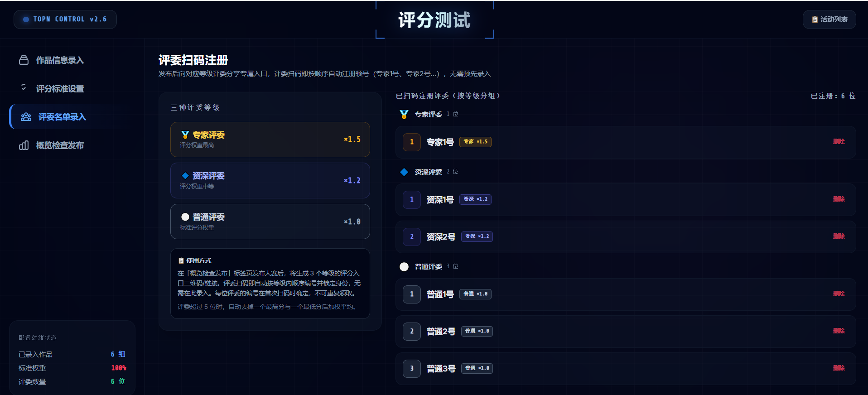Remove judge 资深2号
868x395 pixels.
coord(839,236)
